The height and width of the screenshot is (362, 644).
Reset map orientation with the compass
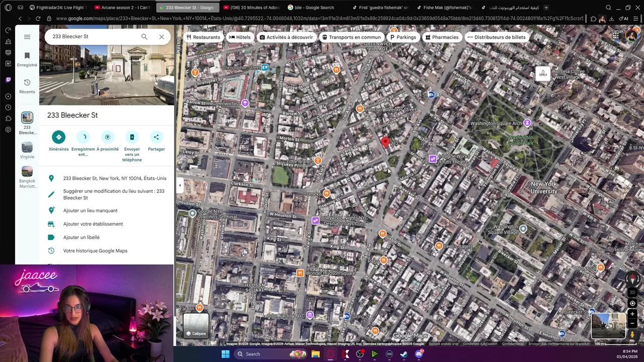click(633, 278)
